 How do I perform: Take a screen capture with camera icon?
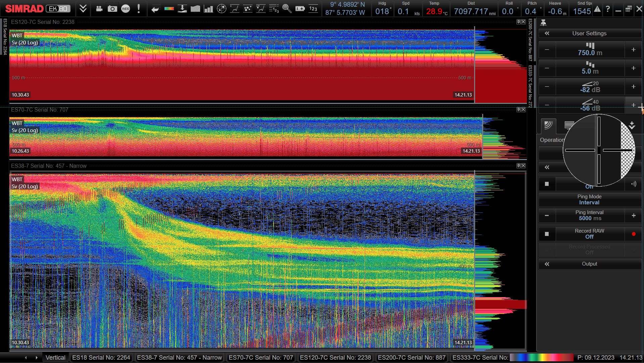[112, 9]
